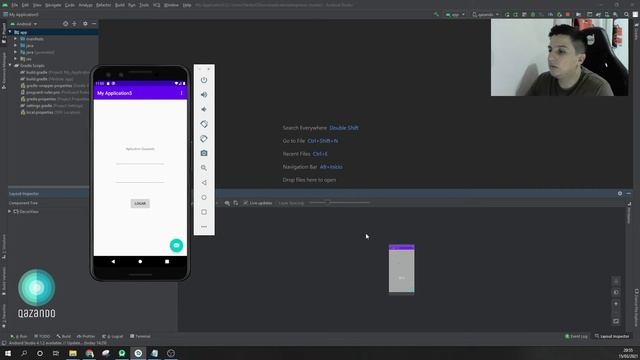Screen dimensions: 640x360
Task: Select the local.properties file
Action: [x=50, y=112]
